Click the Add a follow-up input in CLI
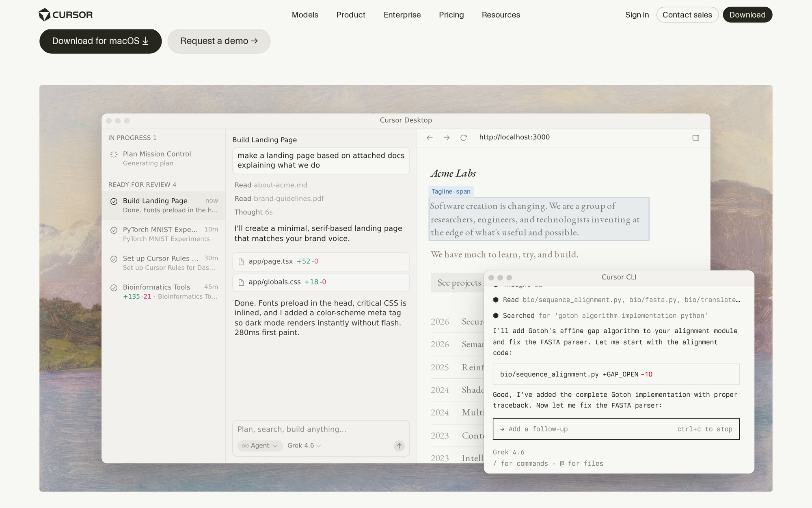Image resolution: width=812 pixels, height=508 pixels. pyautogui.click(x=616, y=429)
